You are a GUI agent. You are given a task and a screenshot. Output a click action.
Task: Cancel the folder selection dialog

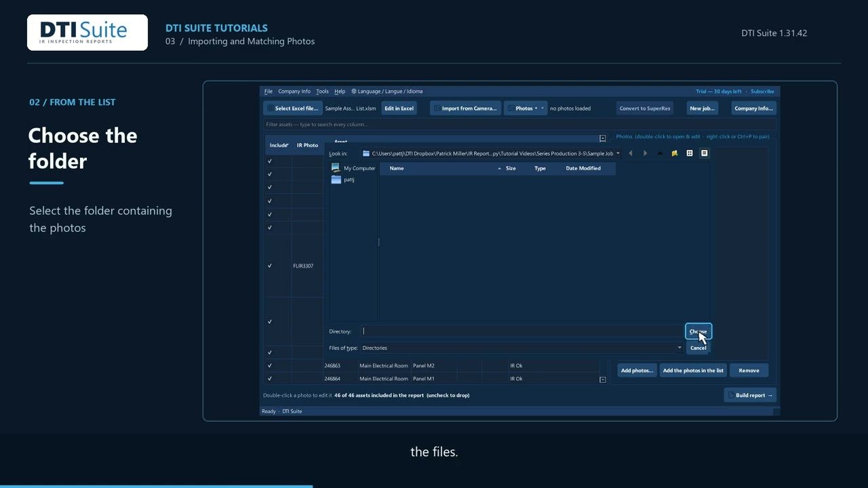(698, 348)
